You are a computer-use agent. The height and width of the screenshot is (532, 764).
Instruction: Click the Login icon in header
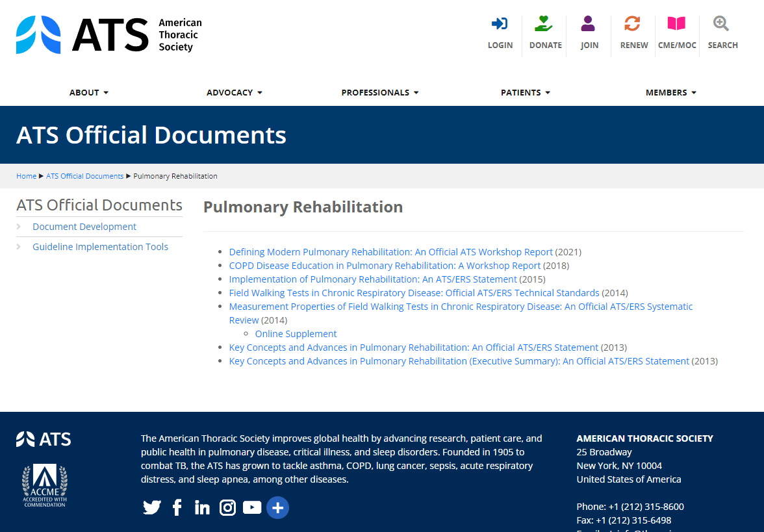point(500,25)
